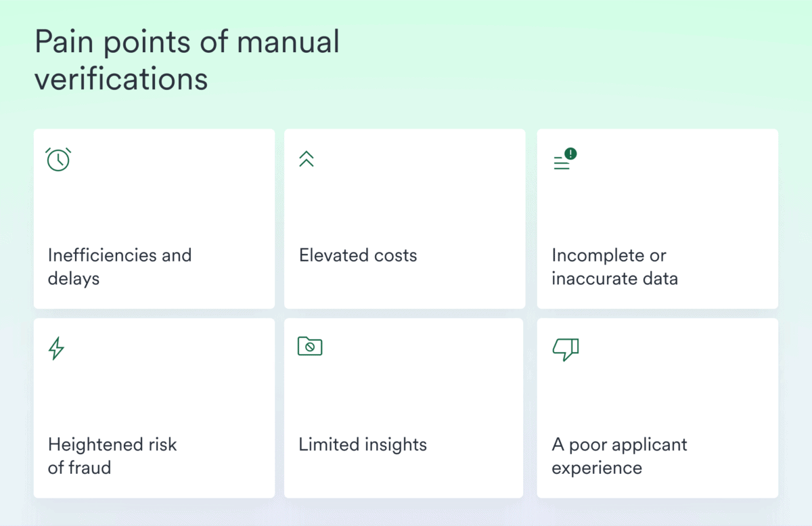Select 'A poor applicant experience' text
The image size is (812, 526).
point(619,456)
